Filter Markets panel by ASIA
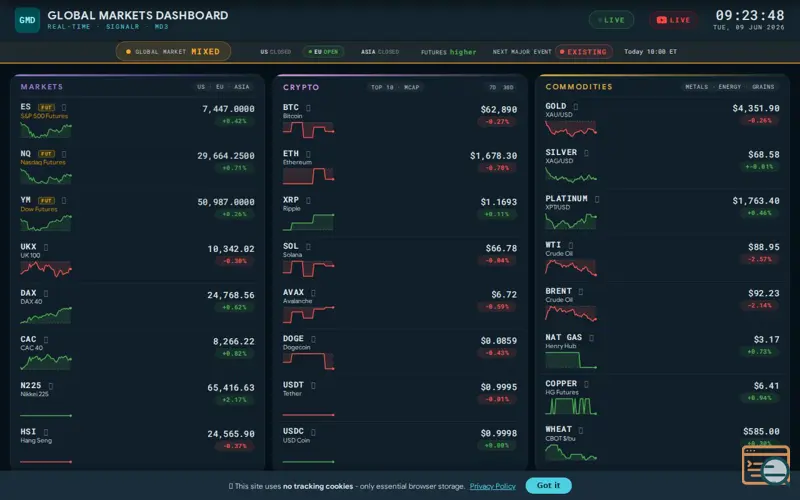The image size is (800, 500). point(242,87)
